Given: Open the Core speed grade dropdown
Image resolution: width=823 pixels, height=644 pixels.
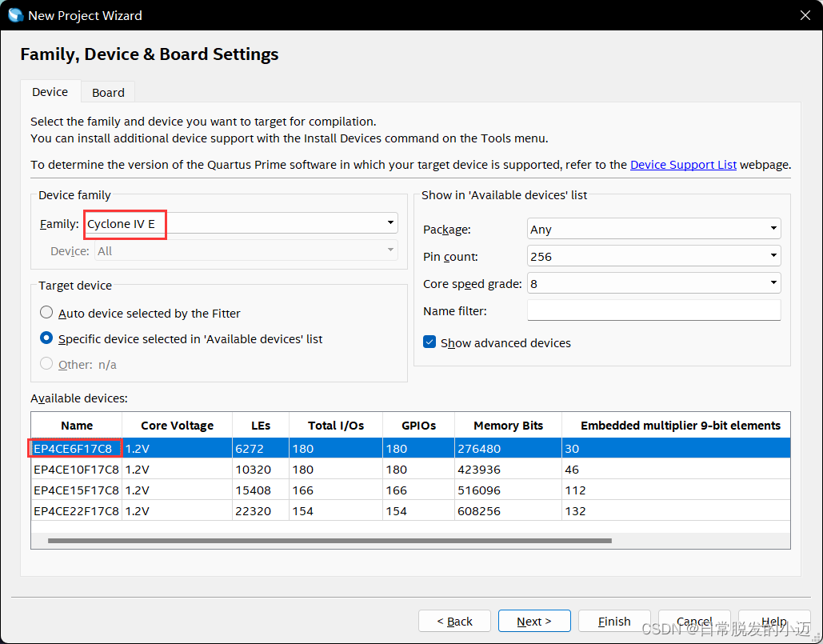Looking at the screenshot, I should [x=653, y=283].
